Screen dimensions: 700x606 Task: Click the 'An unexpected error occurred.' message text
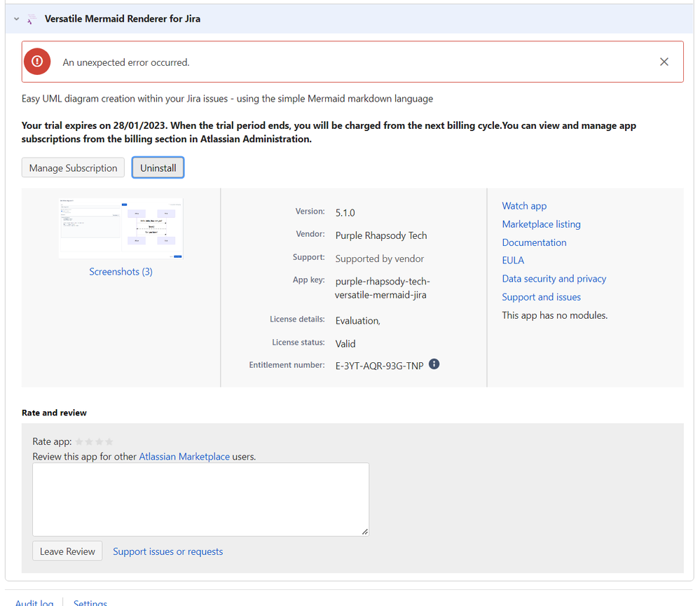tap(126, 62)
